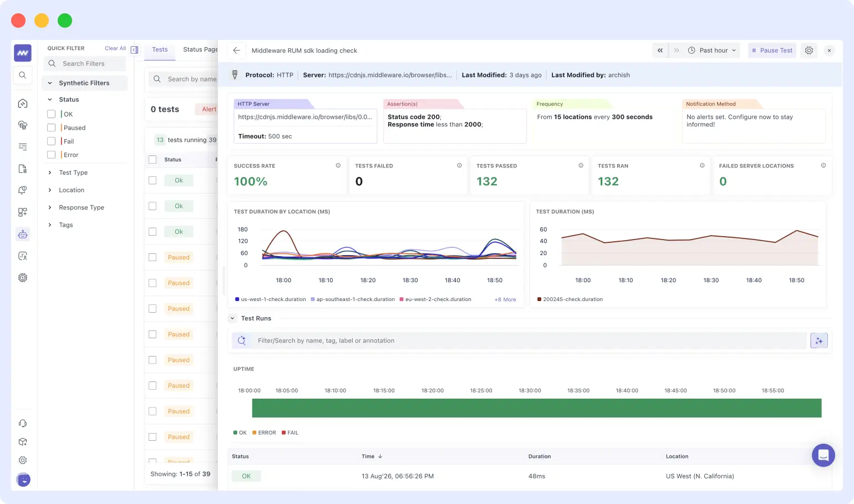Image resolution: width=854 pixels, height=504 pixels.
Task: Open the Middleware logo home icon
Action: (x=23, y=53)
